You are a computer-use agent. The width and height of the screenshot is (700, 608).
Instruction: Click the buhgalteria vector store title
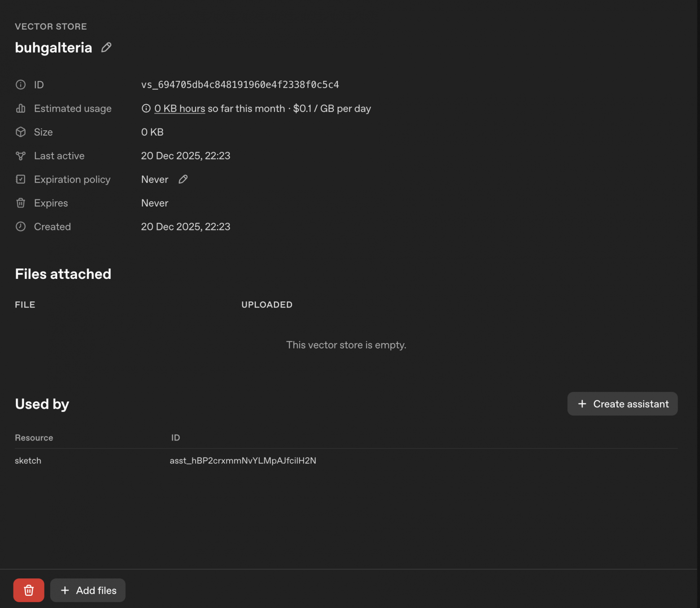tap(53, 48)
